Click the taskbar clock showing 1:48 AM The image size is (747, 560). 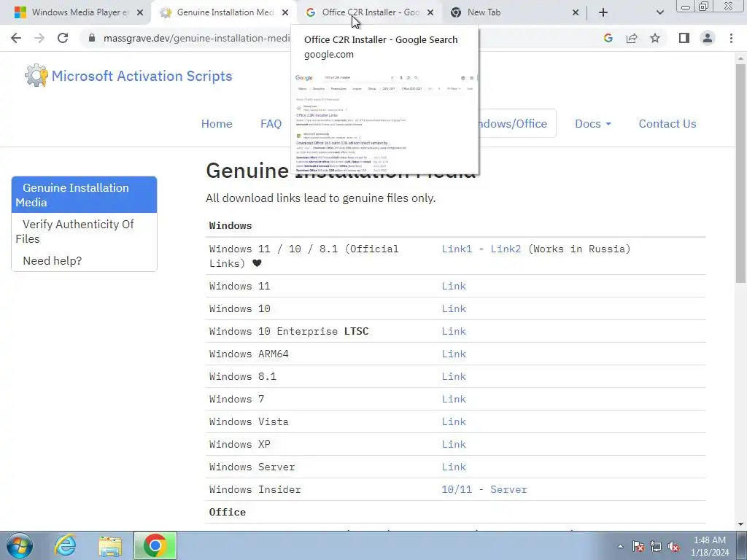point(709,546)
